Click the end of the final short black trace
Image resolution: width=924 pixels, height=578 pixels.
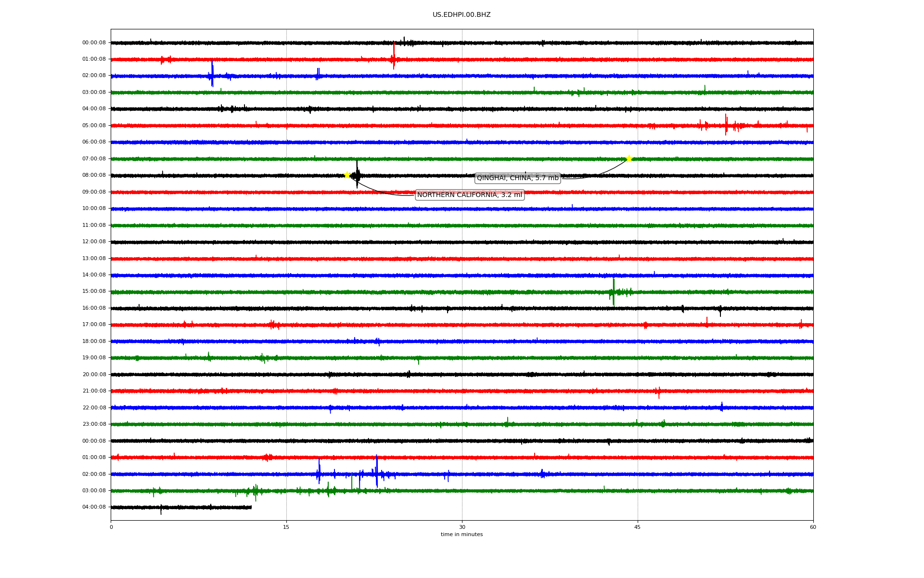[x=251, y=507]
